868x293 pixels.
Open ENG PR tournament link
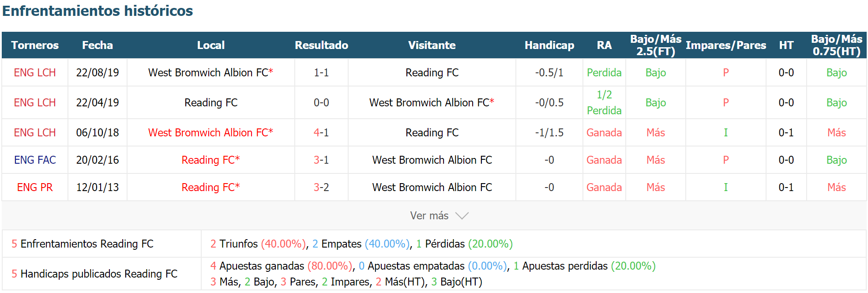tap(35, 188)
